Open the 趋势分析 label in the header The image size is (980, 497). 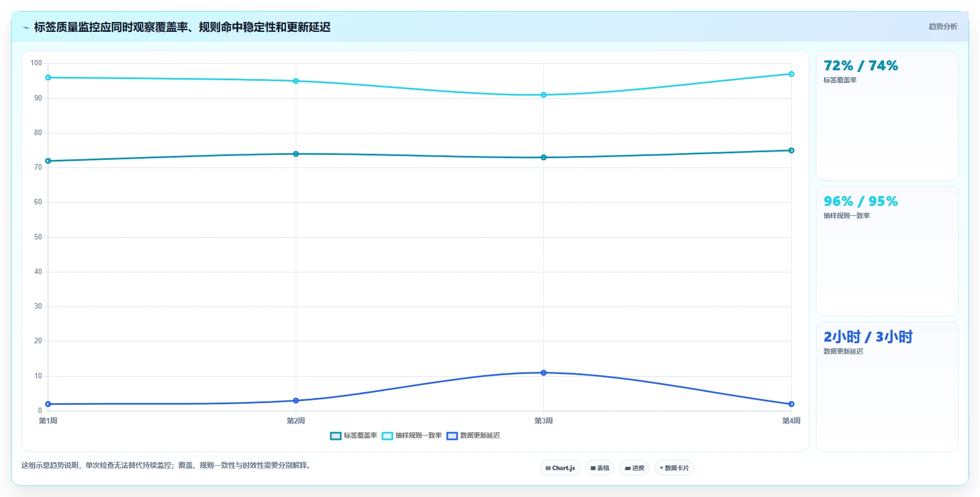(x=943, y=26)
